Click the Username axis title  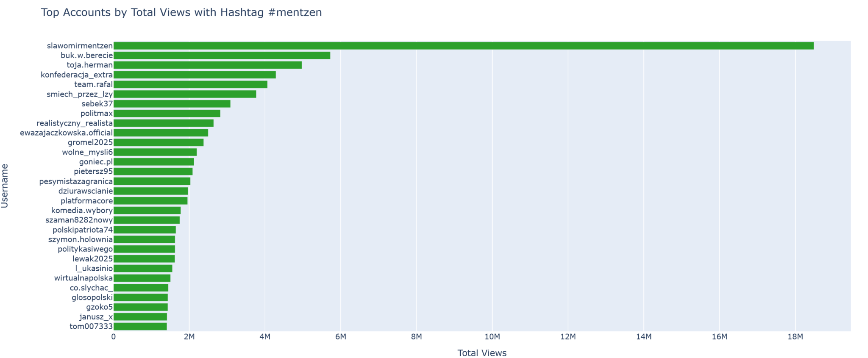coord(5,186)
